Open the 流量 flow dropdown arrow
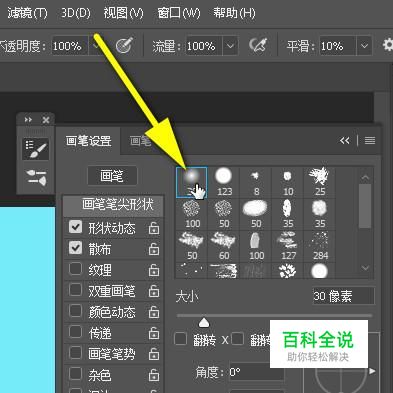The height and width of the screenshot is (393, 393). (230, 46)
